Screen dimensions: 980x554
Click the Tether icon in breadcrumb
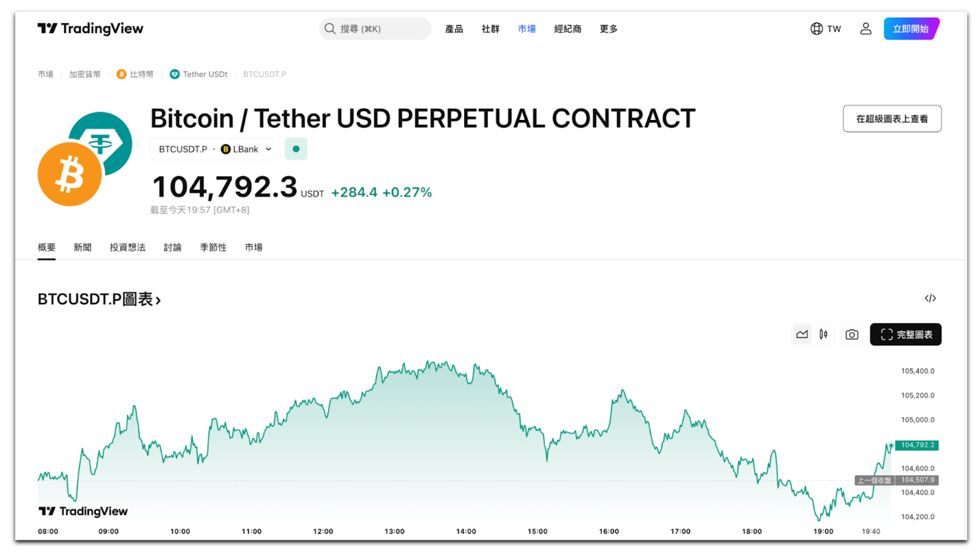coord(175,75)
